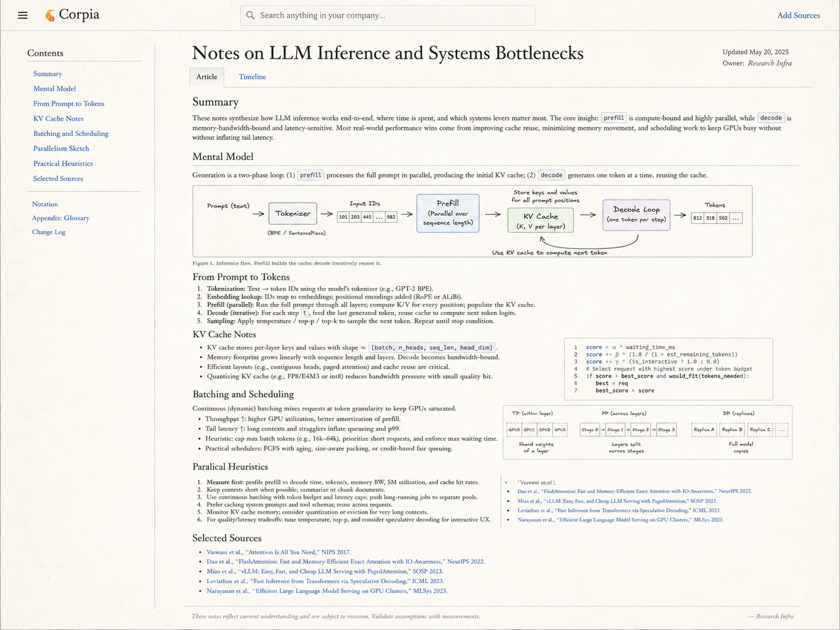Go to Mental Model section link
The width and height of the screenshot is (840, 630).
click(x=55, y=89)
